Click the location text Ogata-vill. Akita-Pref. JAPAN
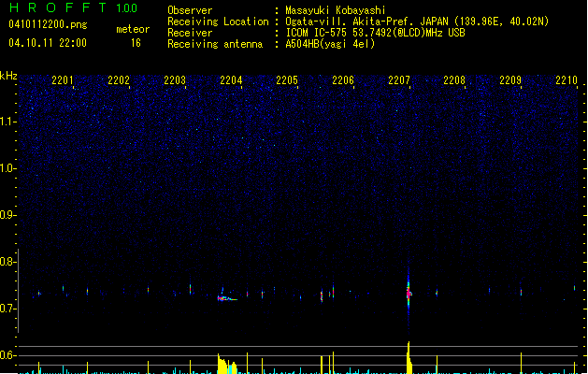The width and height of the screenshot is (588, 374). [366, 22]
